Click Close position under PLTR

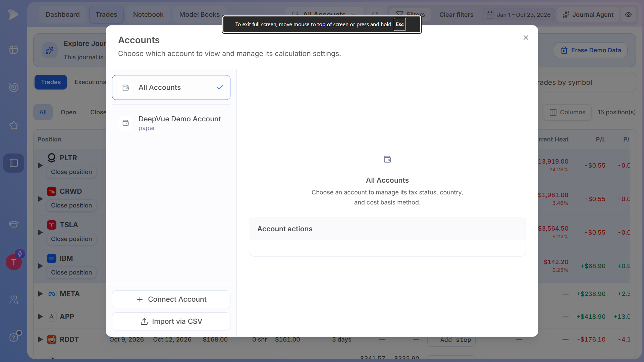tap(71, 172)
